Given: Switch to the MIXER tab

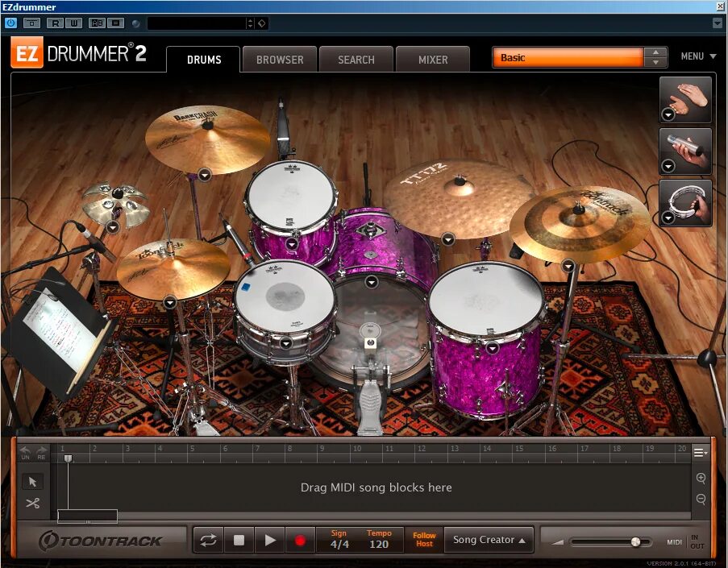Looking at the screenshot, I should (x=432, y=59).
